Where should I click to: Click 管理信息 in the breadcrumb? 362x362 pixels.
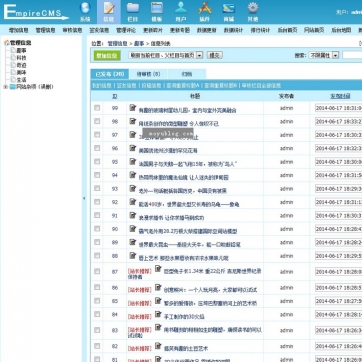117,43
